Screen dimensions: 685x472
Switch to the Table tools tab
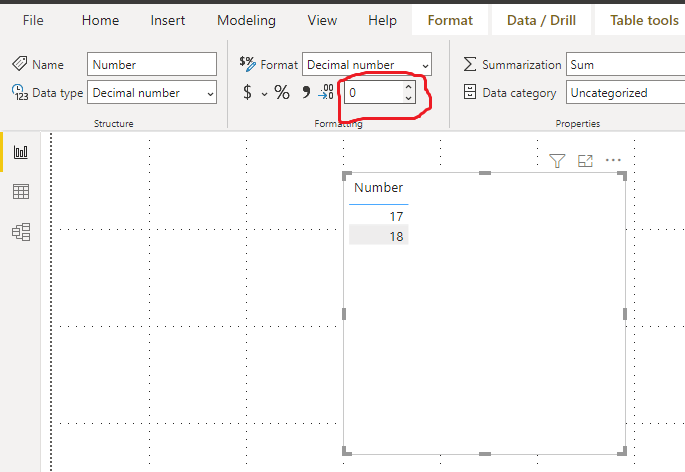pyautogui.click(x=644, y=20)
